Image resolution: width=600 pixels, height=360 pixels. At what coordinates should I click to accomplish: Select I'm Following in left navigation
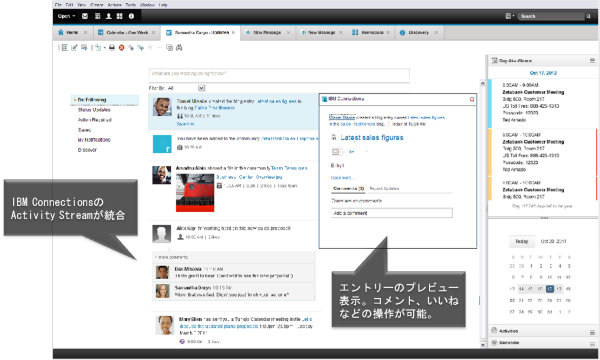(104, 100)
